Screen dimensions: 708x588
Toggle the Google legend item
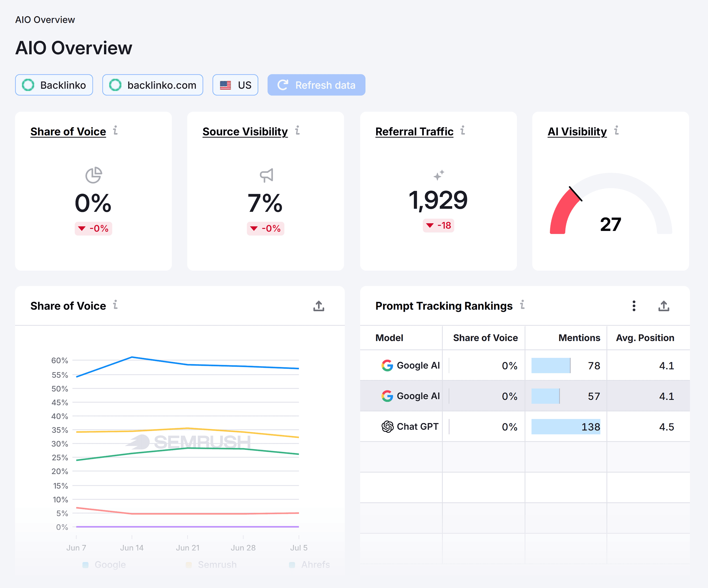[104, 565]
